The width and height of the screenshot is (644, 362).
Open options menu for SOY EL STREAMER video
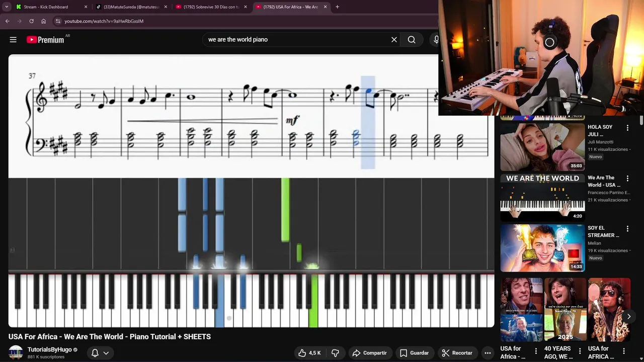[x=627, y=229]
